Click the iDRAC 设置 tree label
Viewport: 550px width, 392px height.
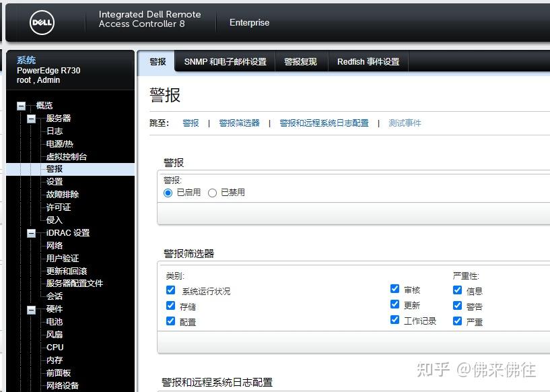[68, 233]
